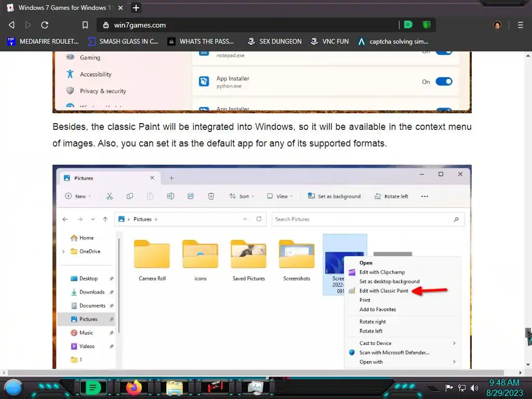The width and height of the screenshot is (532, 399).
Task: Open the captcha solving sim... bookmark
Action: point(393,42)
